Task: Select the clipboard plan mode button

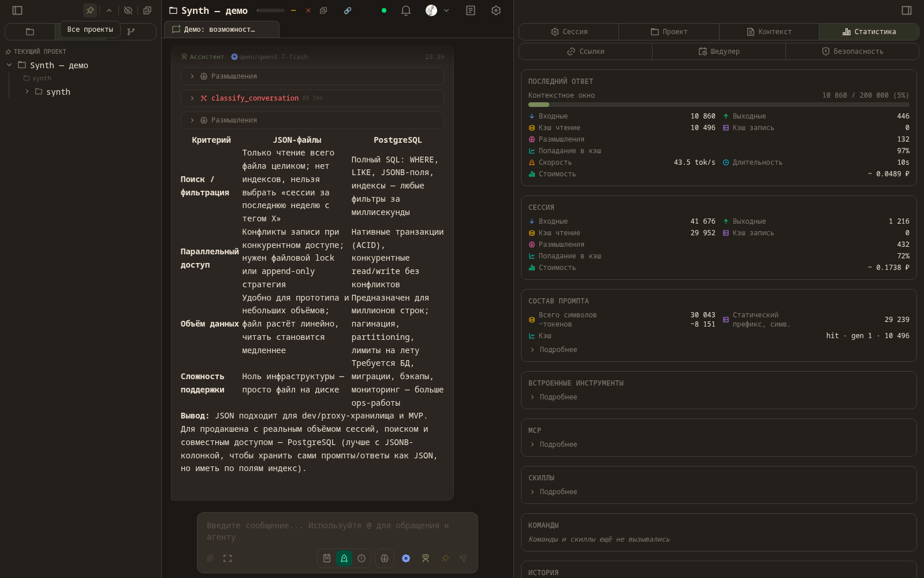Action: (x=327, y=558)
